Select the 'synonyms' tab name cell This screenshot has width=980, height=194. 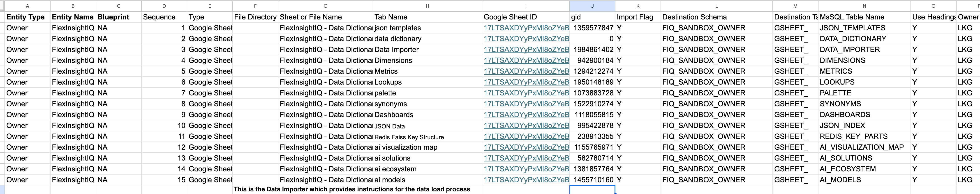coord(428,104)
